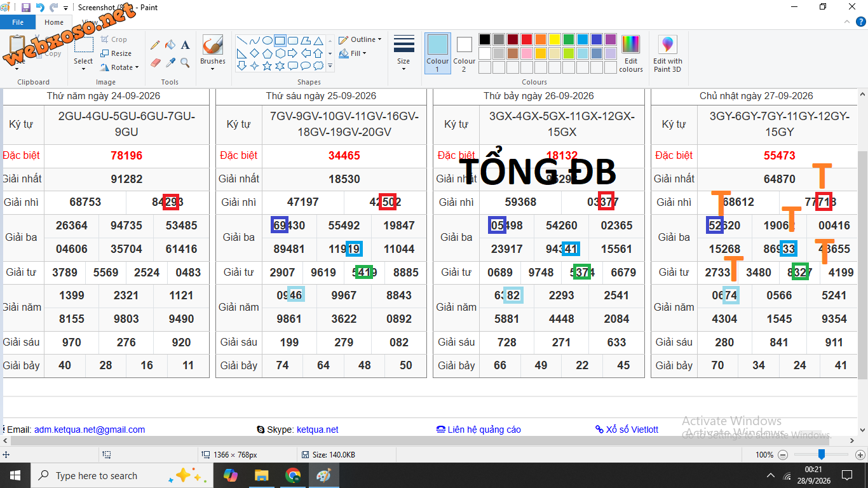Click the Windows taskbar search box
The image size is (868, 488).
(121, 475)
